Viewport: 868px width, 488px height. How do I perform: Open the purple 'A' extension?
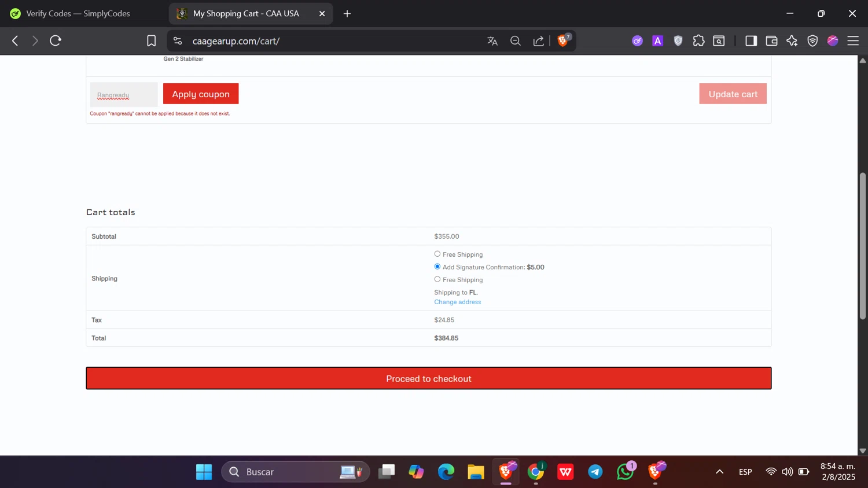point(657,41)
